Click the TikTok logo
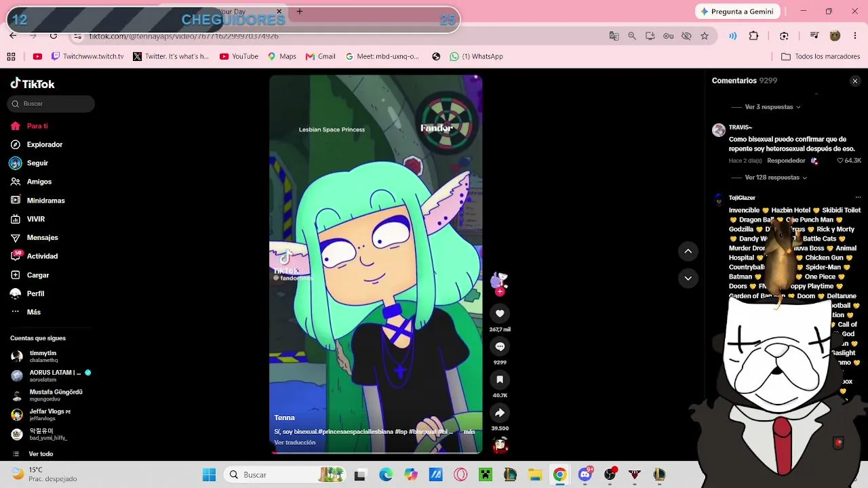868x488 pixels. 33,84
